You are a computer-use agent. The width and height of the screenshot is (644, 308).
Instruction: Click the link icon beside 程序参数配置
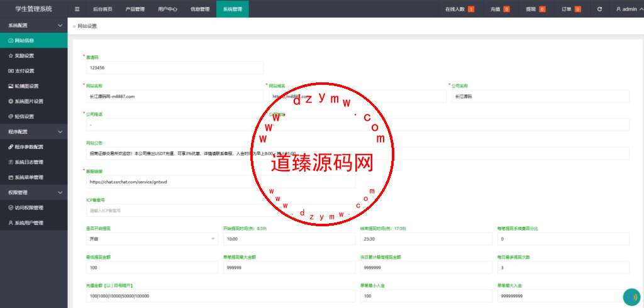11,147
